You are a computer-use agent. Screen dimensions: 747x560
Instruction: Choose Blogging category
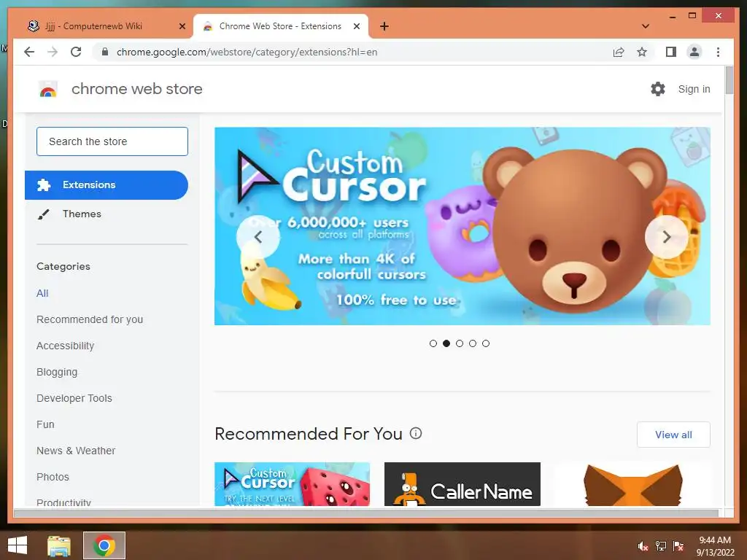[x=57, y=372]
